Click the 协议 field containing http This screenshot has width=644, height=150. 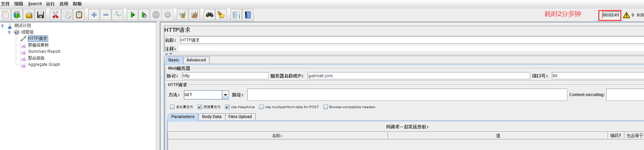pos(225,76)
